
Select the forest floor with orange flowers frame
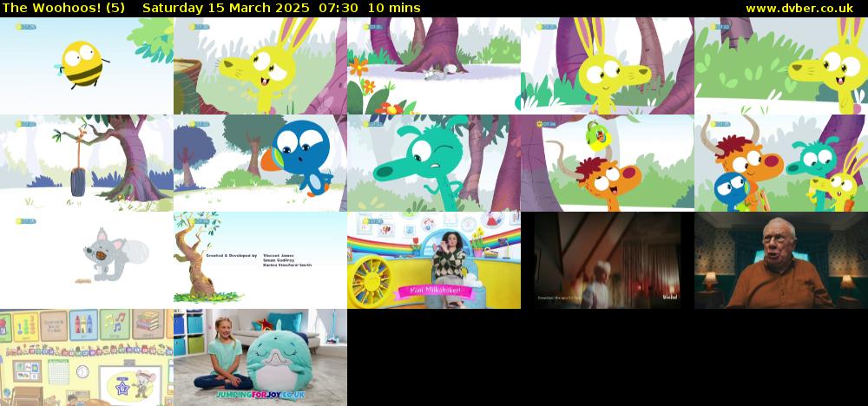click(x=434, y=66)
